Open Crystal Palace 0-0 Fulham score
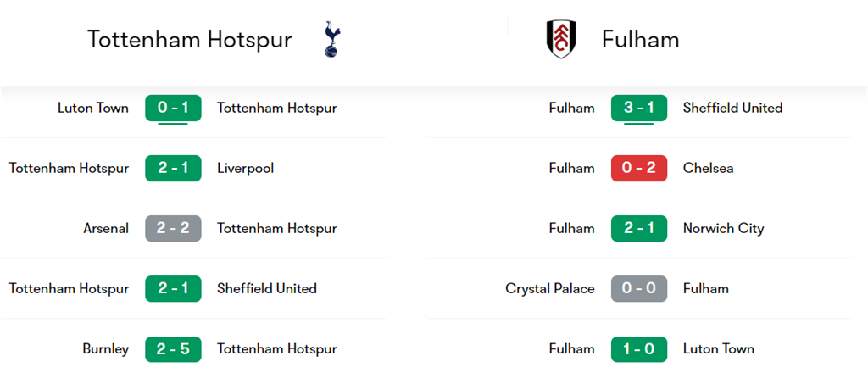Screen dimensions: 868x384 pos(639,288)
